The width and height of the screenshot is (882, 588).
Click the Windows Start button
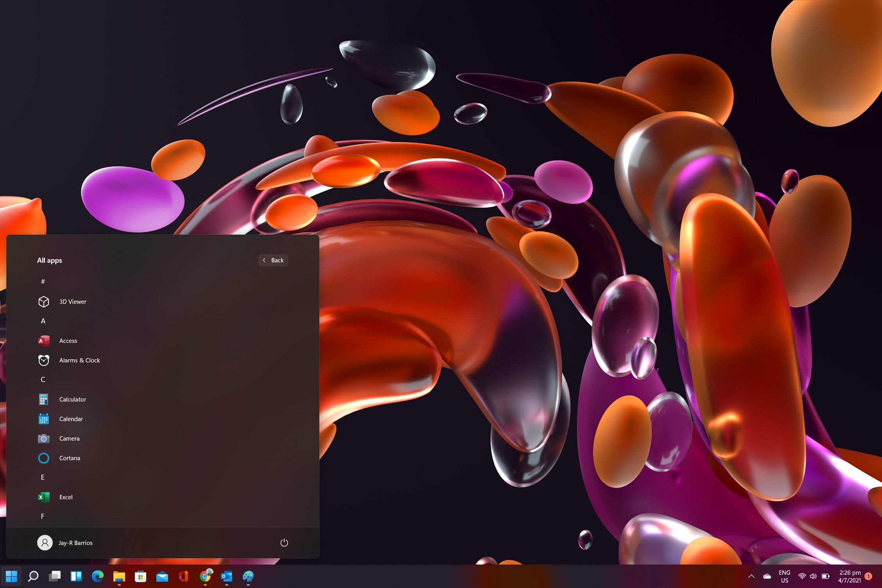point(11,576)
